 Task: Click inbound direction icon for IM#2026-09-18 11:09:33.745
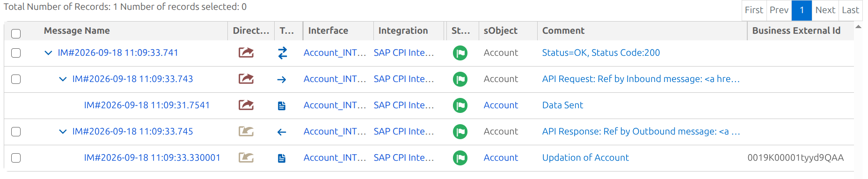(246, 131)
